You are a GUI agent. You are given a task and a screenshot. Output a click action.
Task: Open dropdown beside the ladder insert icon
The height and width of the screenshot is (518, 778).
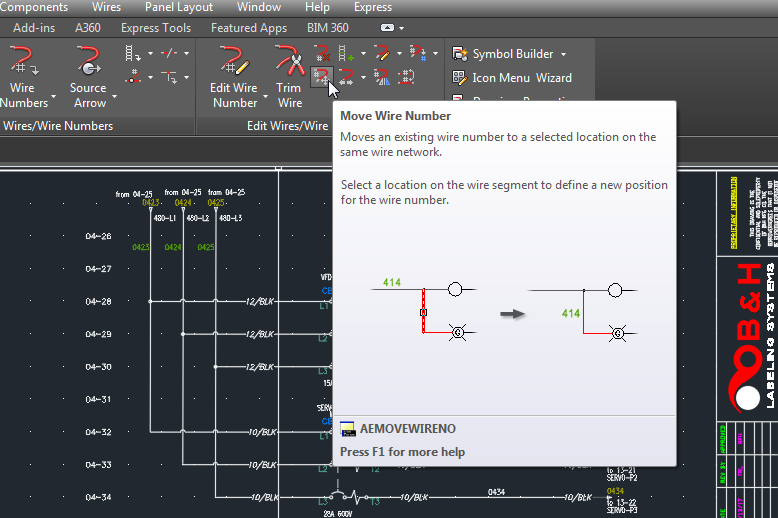click(150, 53)
